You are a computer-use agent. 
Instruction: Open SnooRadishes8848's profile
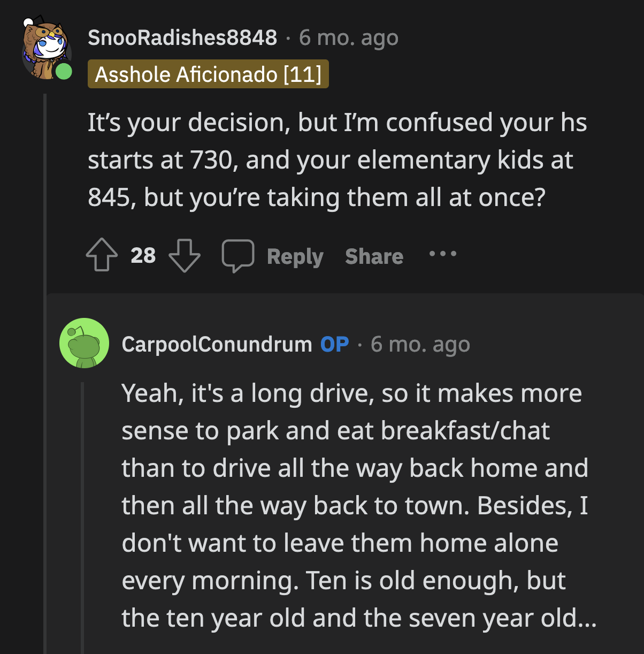tap(182, 37)
